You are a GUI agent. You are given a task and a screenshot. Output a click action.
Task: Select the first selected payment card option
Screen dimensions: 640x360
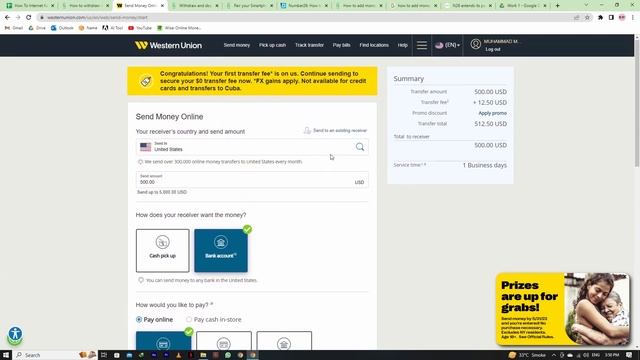163,341
